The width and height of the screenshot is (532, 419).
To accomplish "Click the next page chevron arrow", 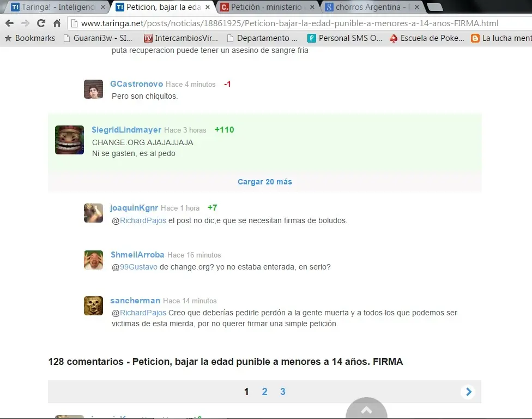I will pyautogui.click(x=468, y=392).
